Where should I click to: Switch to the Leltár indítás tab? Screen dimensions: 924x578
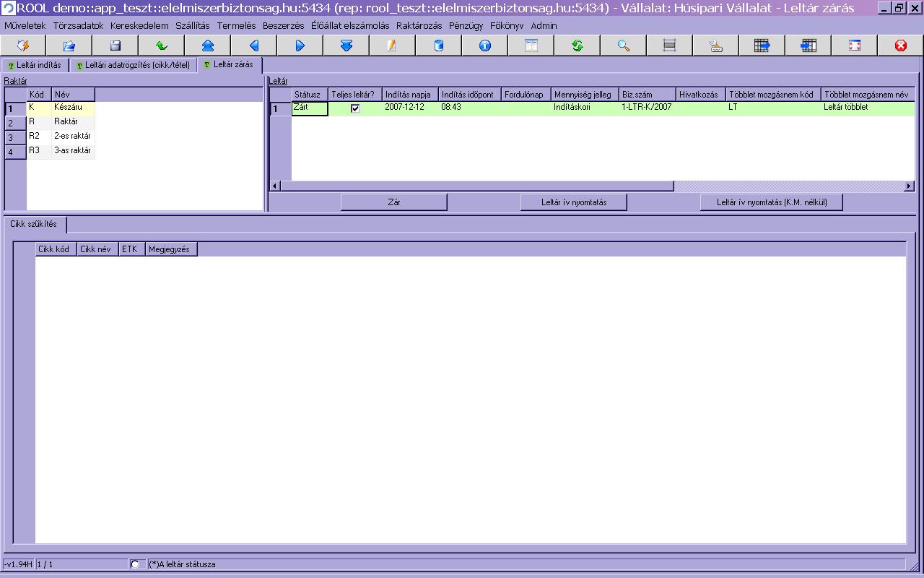point(35,65)
